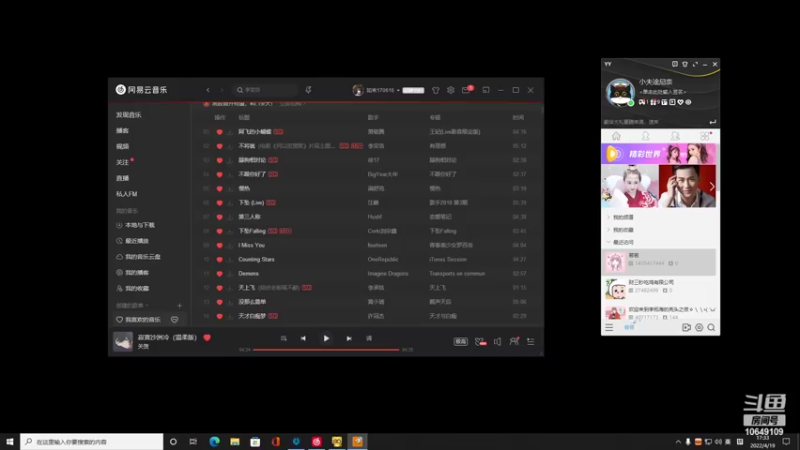Open artist OneRepublic link
The height and width of the screenshot is (450, 800).
pos(383,259)
